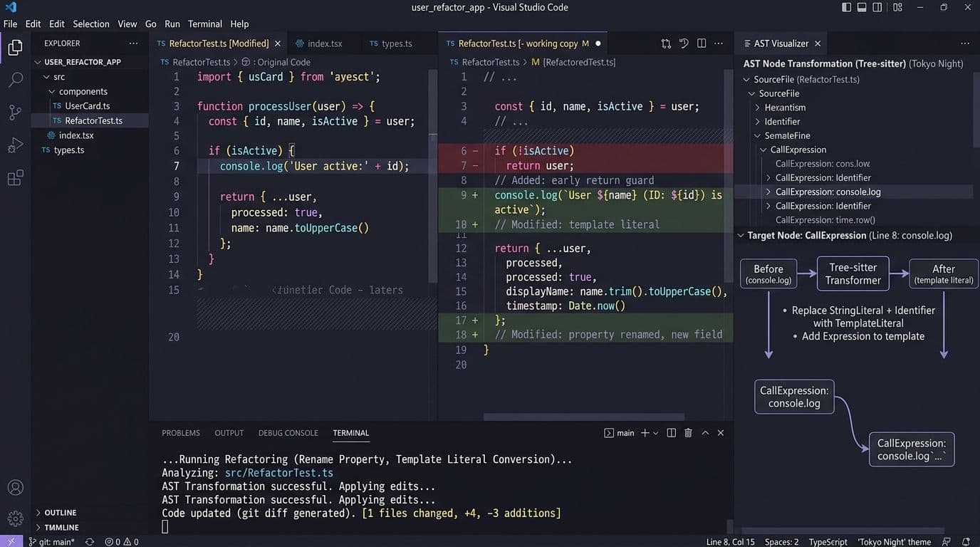Open the Search view in the activity bar
Screen dimensions: 980x547
pos(15,79)
